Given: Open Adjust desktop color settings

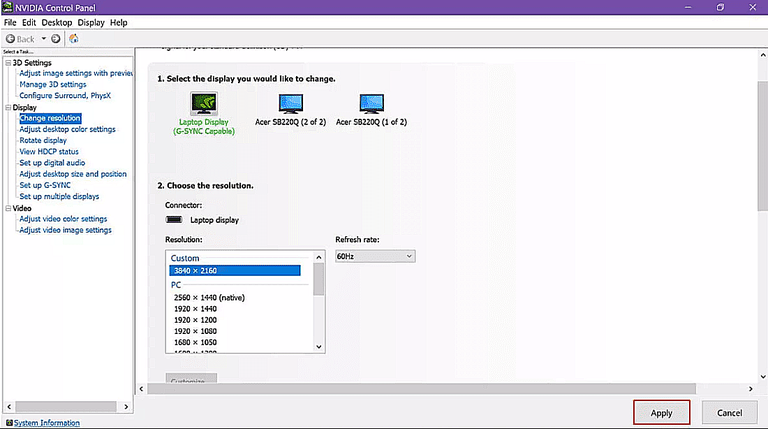Looking at the screenshot, I should point(68,129).
